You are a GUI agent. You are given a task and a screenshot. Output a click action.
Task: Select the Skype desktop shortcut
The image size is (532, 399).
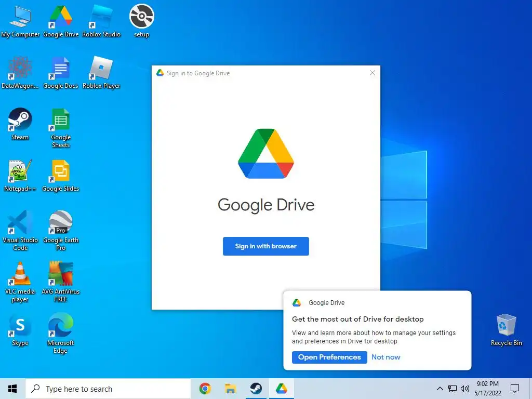[x=20, y=330]
